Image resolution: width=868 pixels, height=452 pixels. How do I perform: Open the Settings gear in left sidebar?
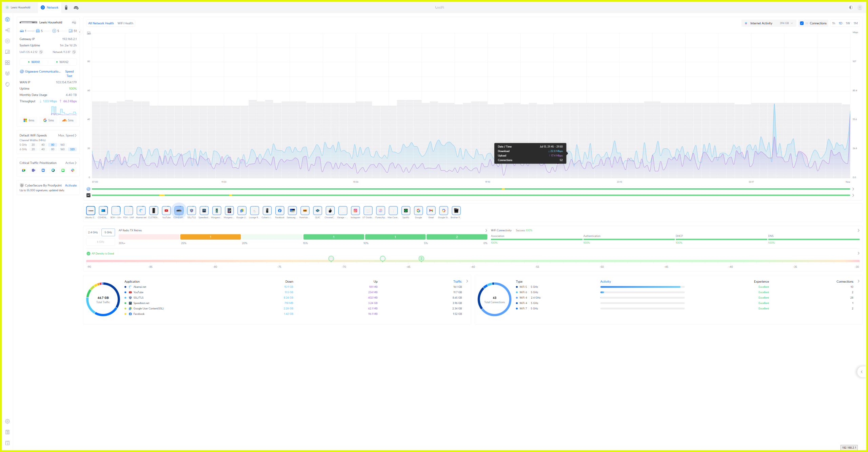coord(7,421)
